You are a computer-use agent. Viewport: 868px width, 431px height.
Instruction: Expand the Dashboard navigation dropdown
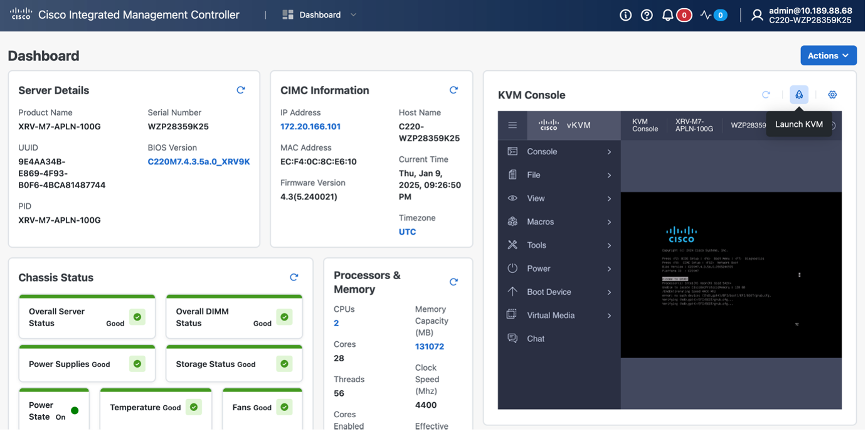[353, 14]
